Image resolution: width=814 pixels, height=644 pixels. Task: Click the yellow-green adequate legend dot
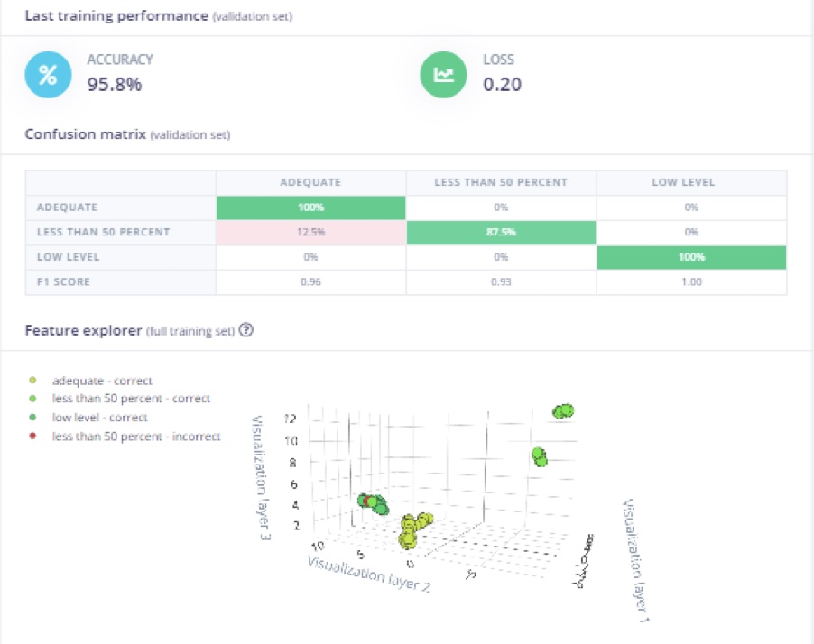32,381
